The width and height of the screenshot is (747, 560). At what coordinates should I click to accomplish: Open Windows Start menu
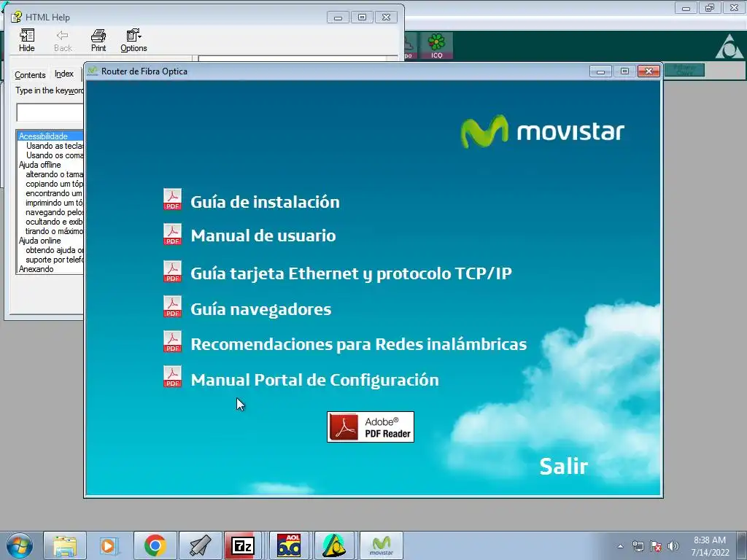click(x=20, y=545)
